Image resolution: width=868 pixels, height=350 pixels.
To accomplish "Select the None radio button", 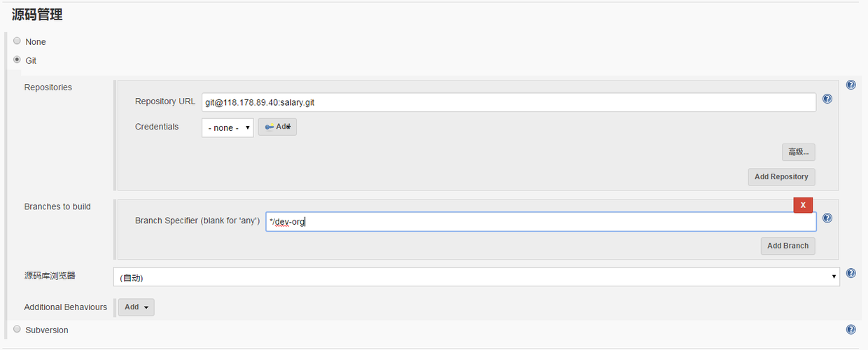I will pos(17,41).
